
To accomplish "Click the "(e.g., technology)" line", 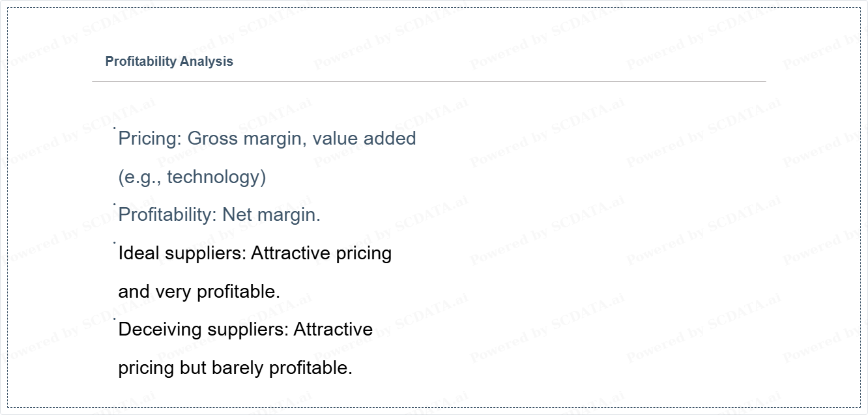I will click(x=192, y=177).
